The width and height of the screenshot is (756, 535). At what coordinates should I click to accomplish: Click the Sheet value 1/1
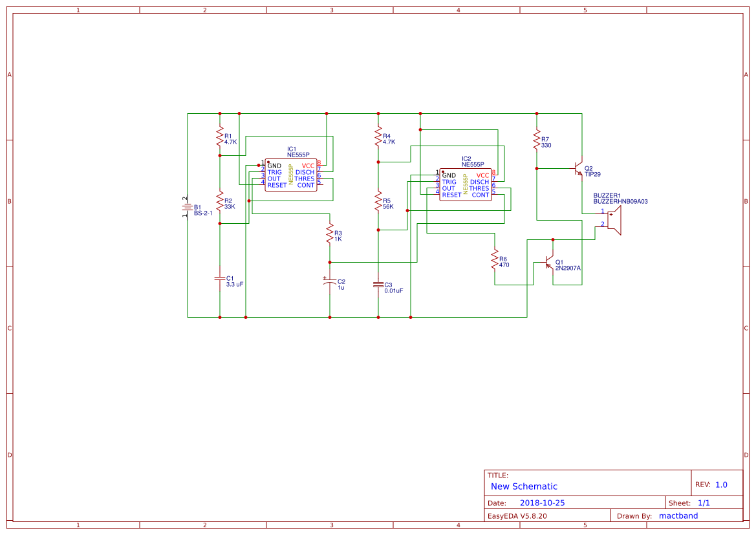[x=704, y=503]
